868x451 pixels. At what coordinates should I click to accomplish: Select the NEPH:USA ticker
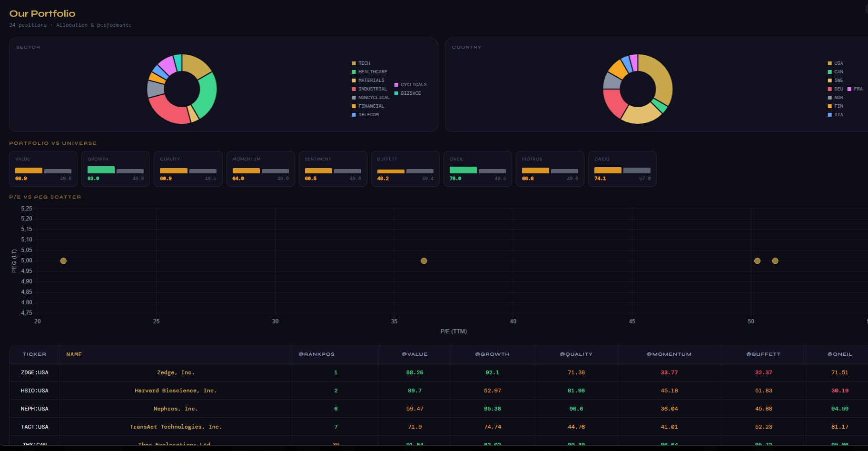pos(34,409)
